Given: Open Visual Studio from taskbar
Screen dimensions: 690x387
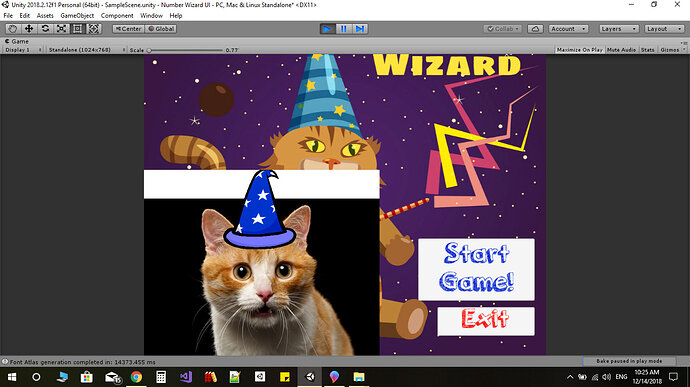Looking at the screenshot, I should click(x=186, y=377).
